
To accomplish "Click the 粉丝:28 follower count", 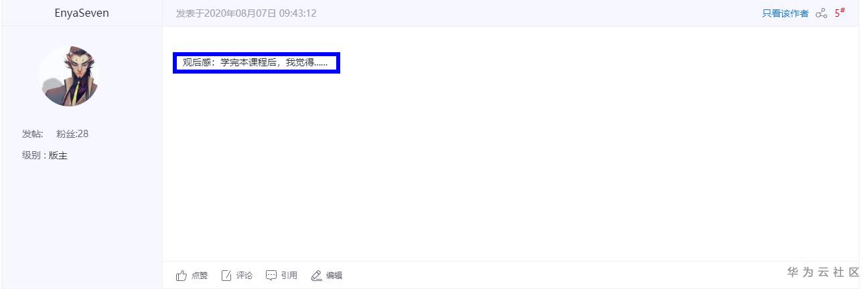I will [x=72, y=134].
